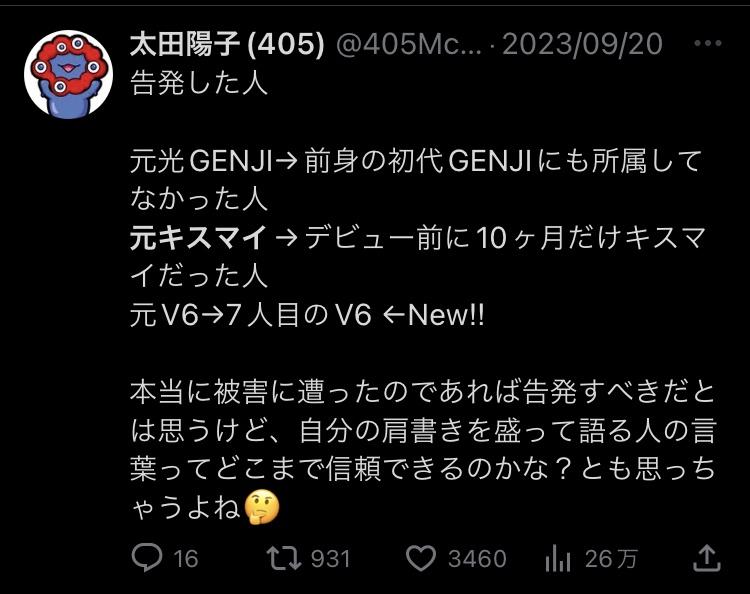Click the 26万 view count

611,559
